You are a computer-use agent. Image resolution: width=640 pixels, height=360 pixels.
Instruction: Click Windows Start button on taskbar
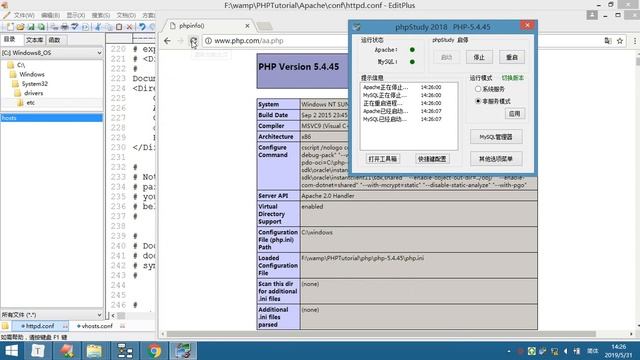(x=11, y=351)
